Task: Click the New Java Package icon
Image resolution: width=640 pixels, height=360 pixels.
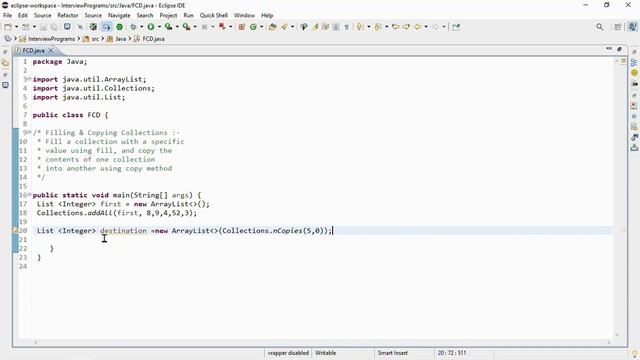Action: 242,27
